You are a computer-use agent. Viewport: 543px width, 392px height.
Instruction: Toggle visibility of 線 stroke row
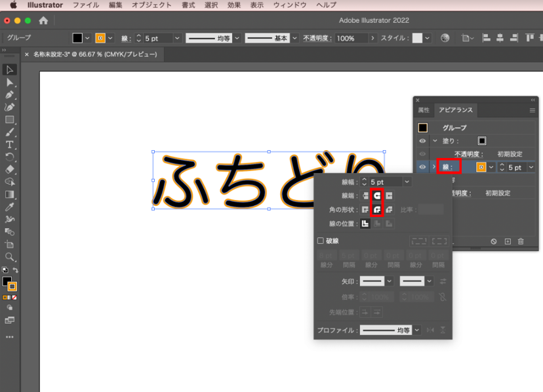point(422,167)
